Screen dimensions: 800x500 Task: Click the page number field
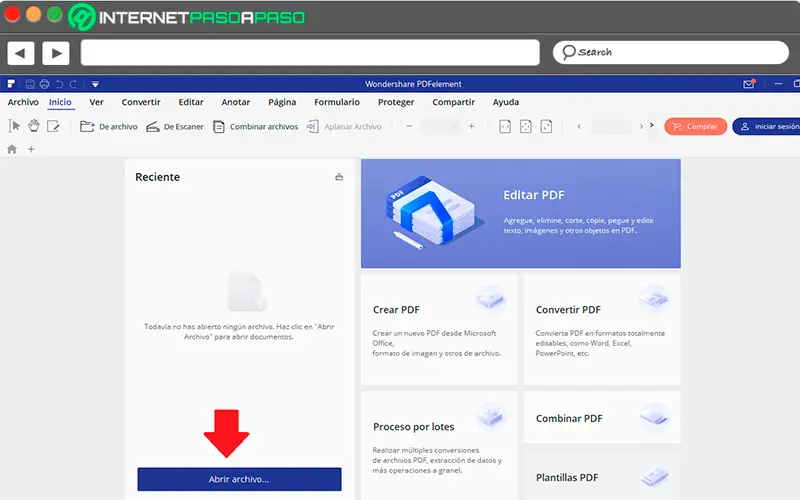tap(611, 126)
